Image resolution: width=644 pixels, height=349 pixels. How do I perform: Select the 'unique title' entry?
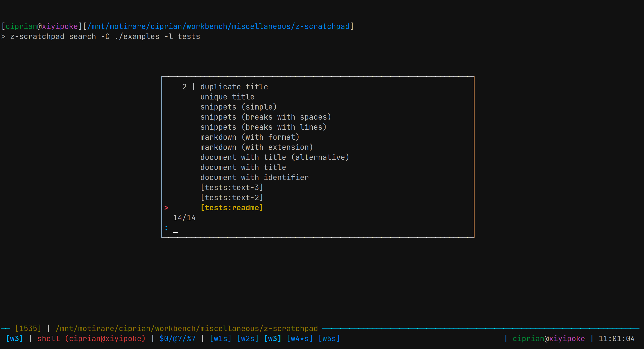click(x=227, y=97)
